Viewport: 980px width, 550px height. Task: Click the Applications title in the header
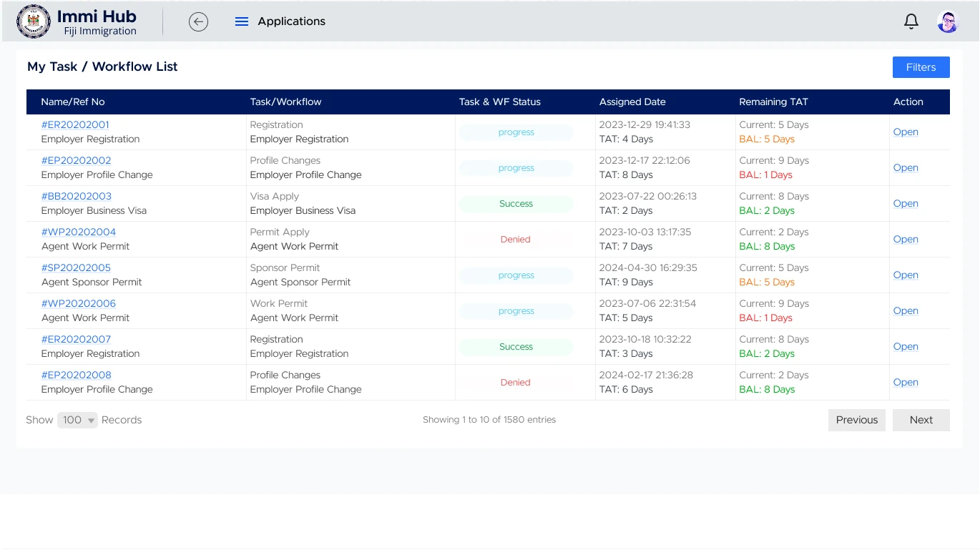pos(291,21)
